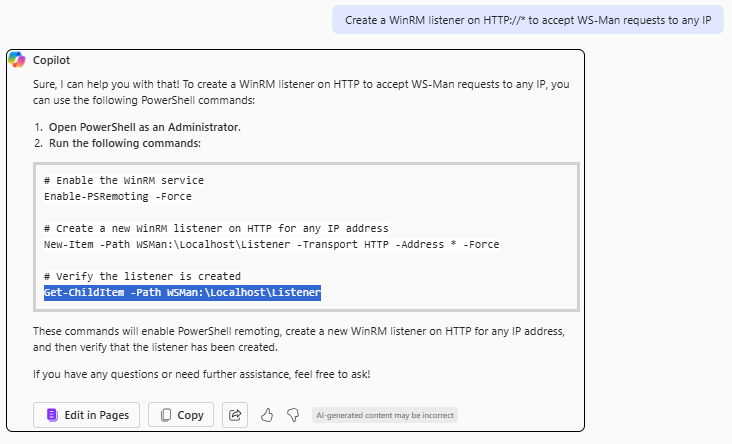Click the 'If you have any questions' closing sentence
Image resolution: width=732 pixels, height=444 pixels.
(x=201, y=374)
